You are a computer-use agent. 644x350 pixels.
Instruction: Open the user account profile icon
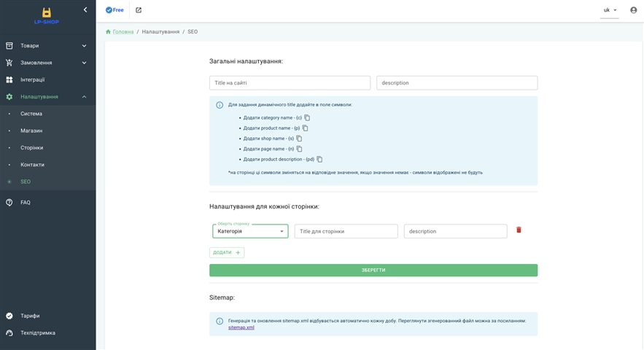(x=633, y=10)
